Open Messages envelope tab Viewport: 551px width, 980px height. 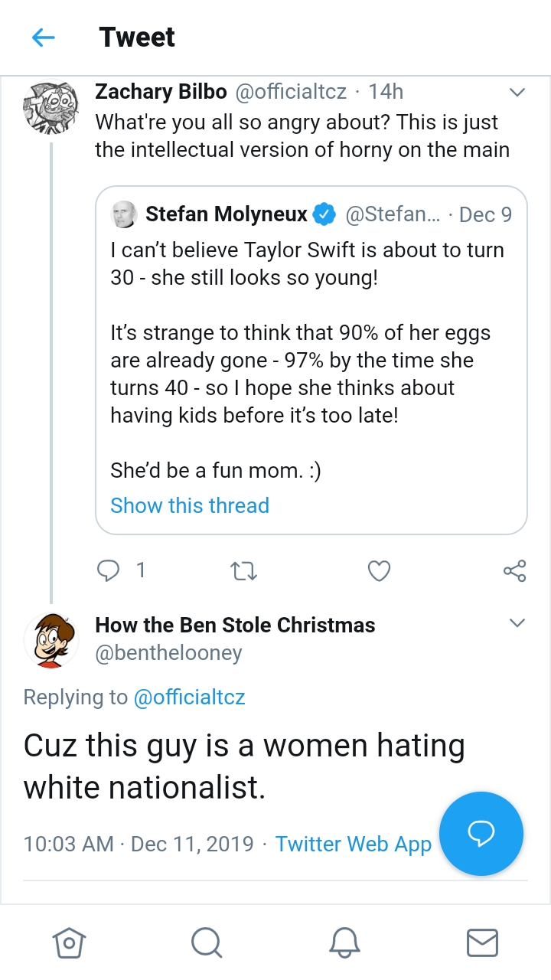pos(482,942)
